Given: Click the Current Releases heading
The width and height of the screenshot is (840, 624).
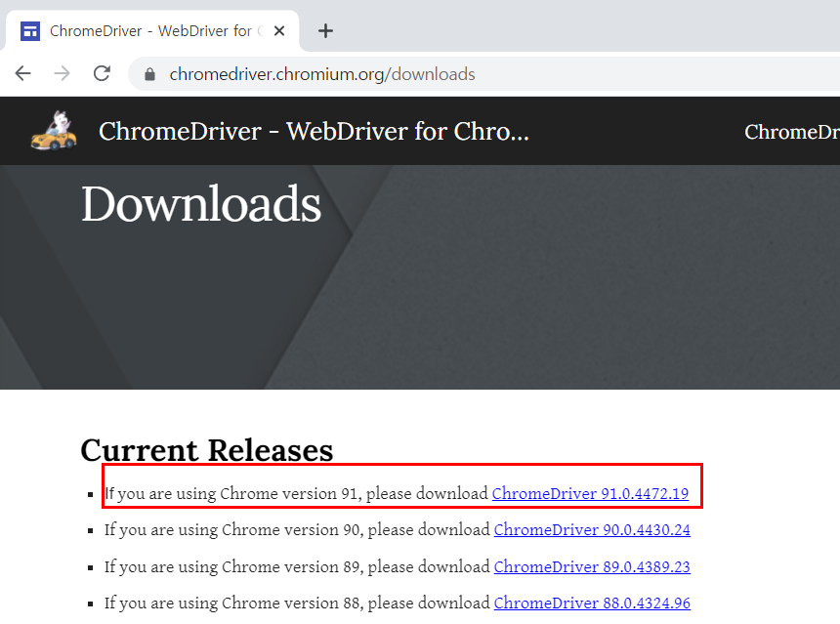Looking at the screenshot, I should 207,450.
